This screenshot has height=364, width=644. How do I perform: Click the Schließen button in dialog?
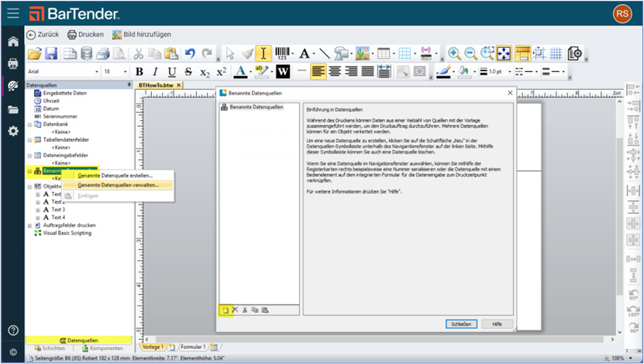460,324
